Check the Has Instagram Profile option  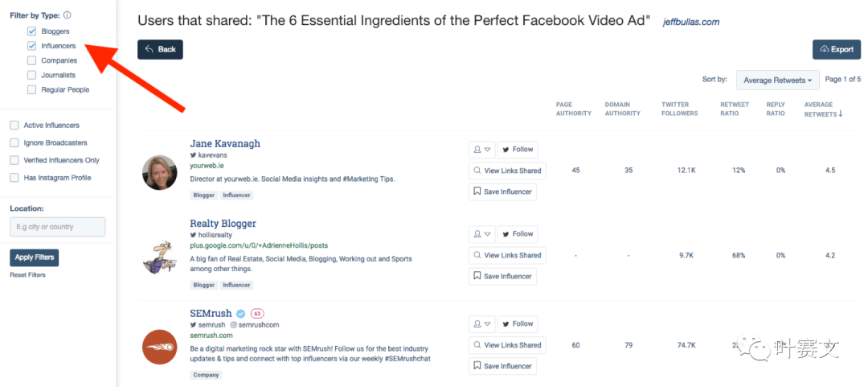click(14, 178)
